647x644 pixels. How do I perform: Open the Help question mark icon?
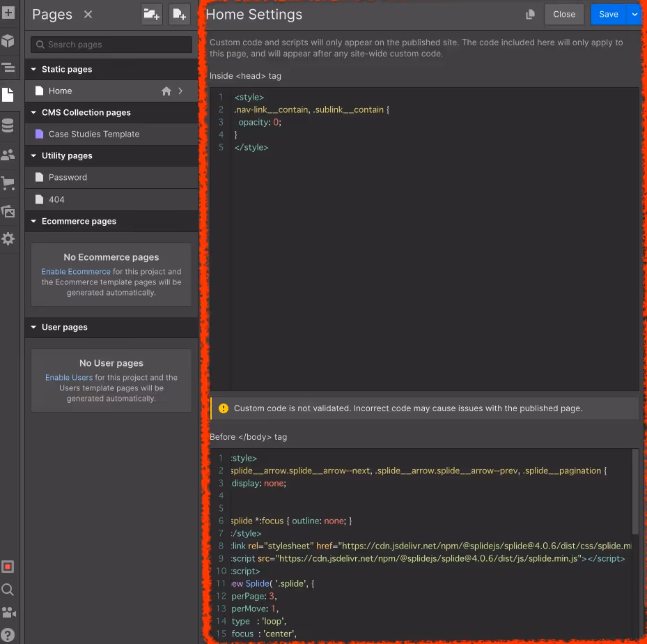tap(8, 635)
